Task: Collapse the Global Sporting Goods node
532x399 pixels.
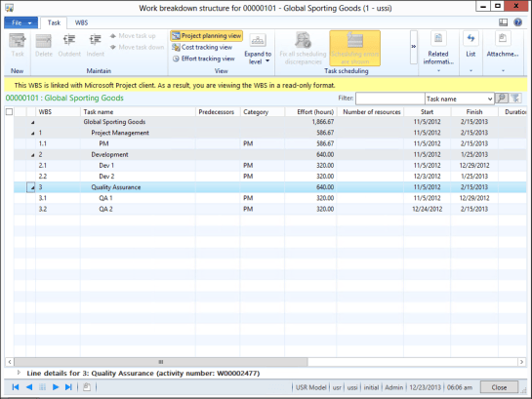Action: click(32, 122)
